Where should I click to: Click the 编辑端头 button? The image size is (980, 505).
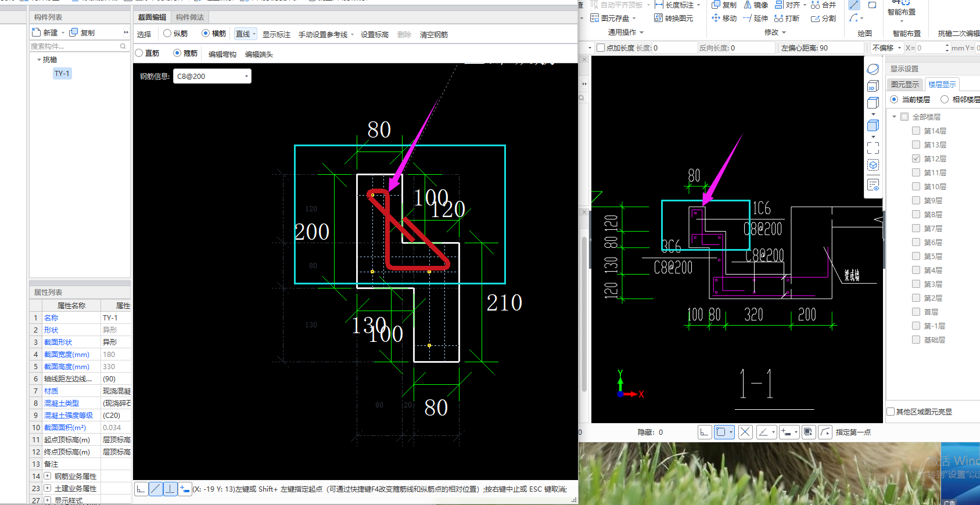[259, 54]
